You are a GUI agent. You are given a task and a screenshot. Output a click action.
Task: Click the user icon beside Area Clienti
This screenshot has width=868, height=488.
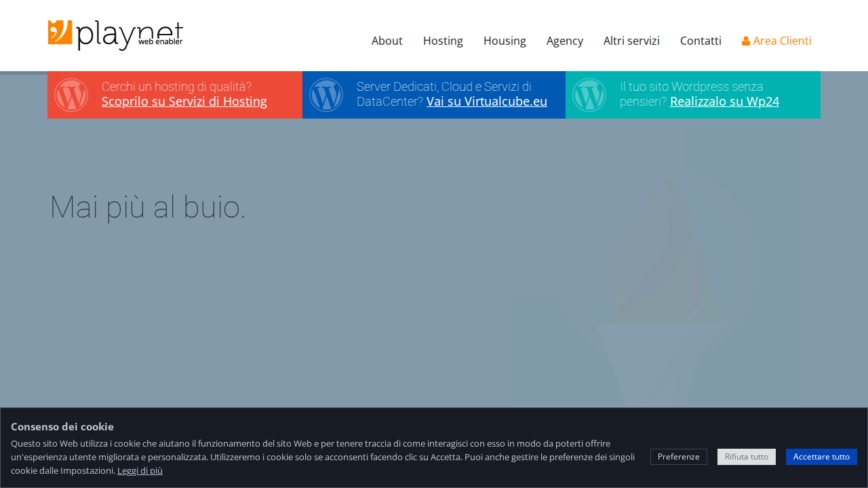coord(746,41)
